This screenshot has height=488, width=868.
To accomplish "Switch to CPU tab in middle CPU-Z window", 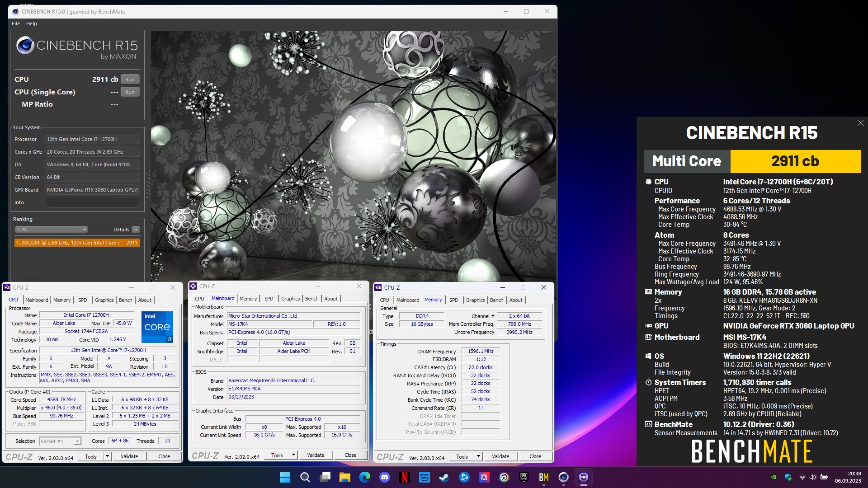I will 199,299.
